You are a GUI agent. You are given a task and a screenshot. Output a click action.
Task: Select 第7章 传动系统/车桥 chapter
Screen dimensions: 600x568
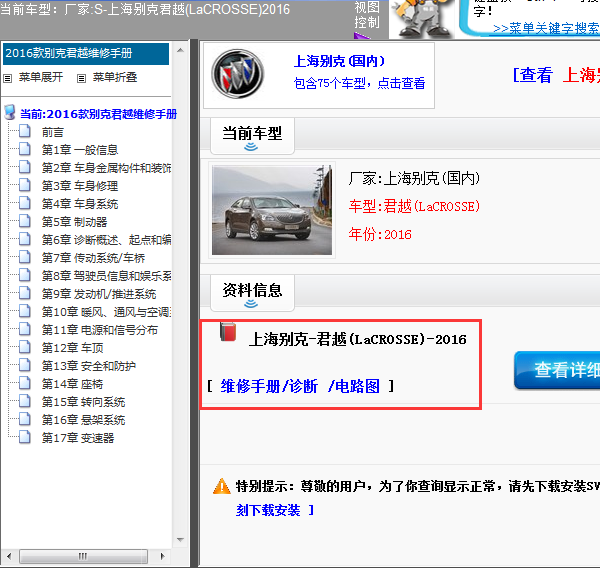(x=93, y=258)
